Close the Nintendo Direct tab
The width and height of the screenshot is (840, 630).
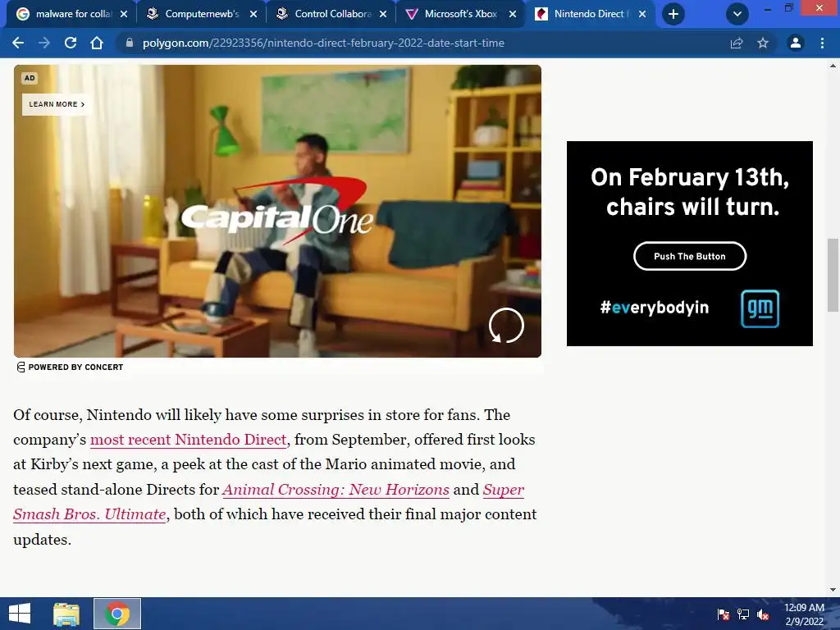click(642, 14)
